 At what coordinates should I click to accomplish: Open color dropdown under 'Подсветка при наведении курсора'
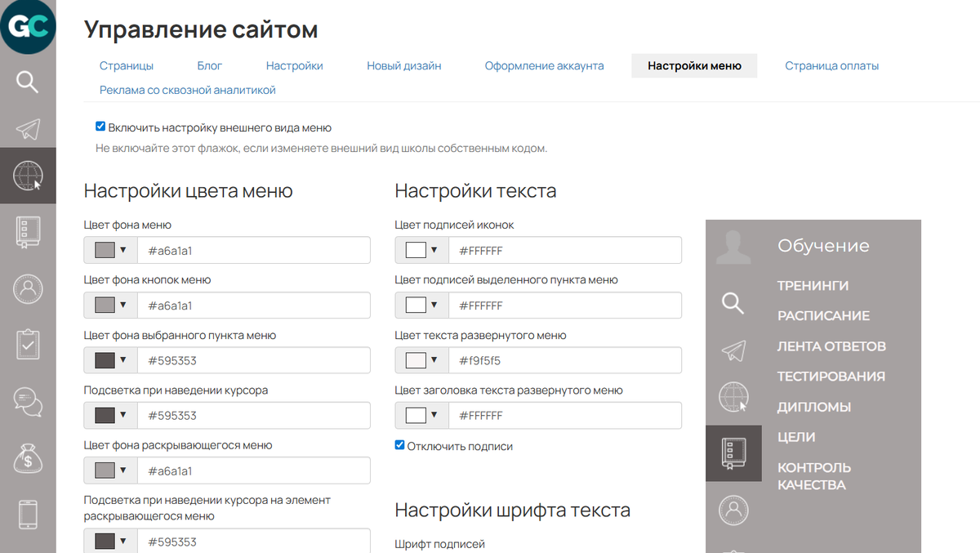click(110, 416)
